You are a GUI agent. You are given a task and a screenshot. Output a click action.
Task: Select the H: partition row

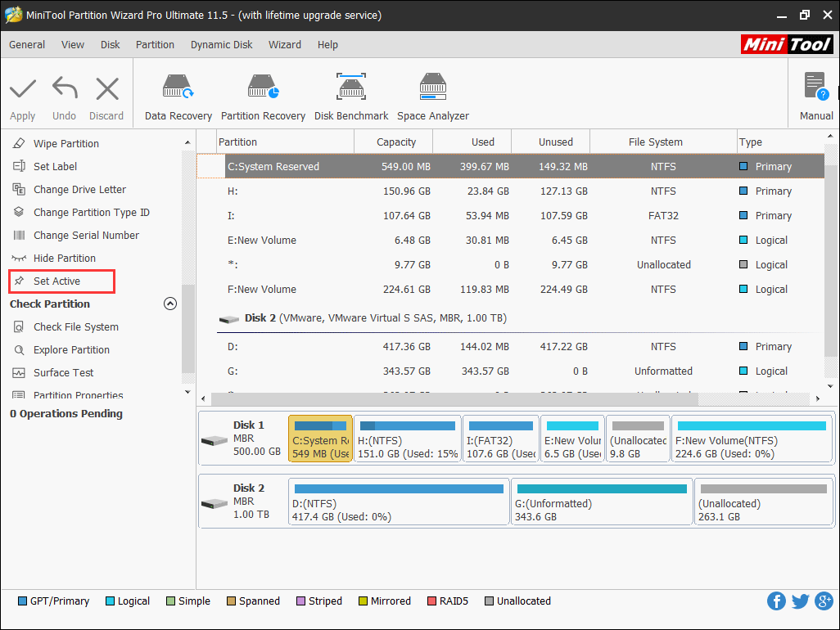511,191
